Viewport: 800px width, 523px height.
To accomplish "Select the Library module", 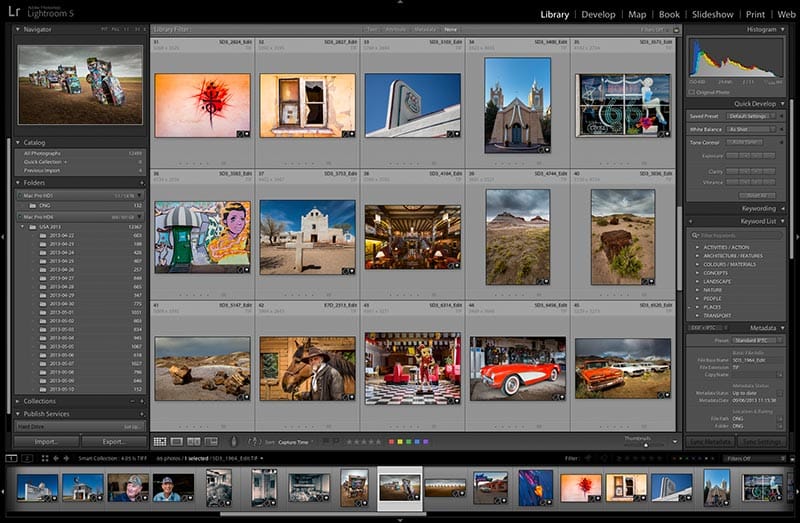I will [555, 14].
